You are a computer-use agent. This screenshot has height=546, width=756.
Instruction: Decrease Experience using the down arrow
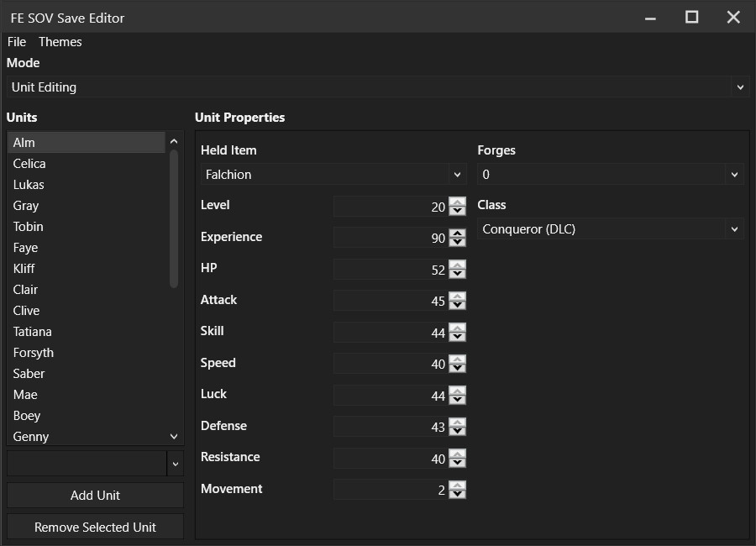point(457,242)
